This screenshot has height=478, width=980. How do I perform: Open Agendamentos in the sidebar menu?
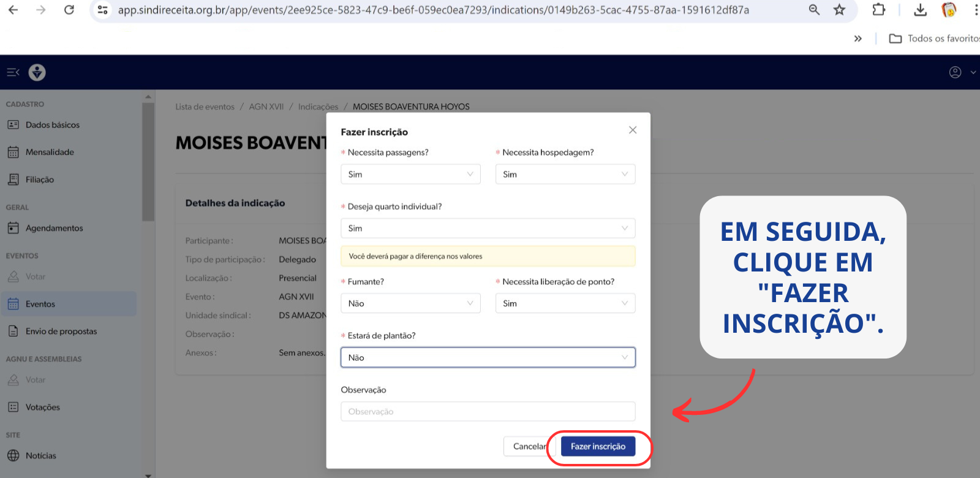tap(54, 228)
